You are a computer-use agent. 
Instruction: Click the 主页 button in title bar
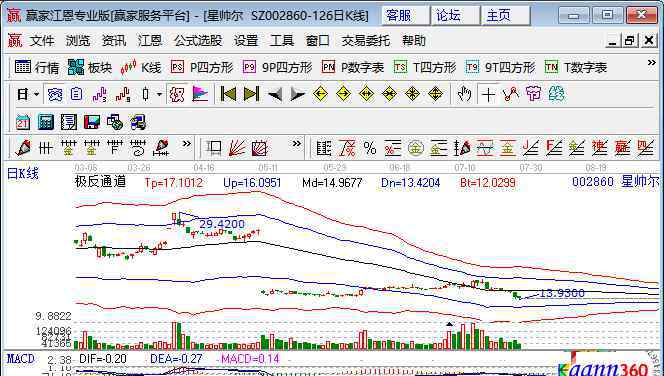506,16
